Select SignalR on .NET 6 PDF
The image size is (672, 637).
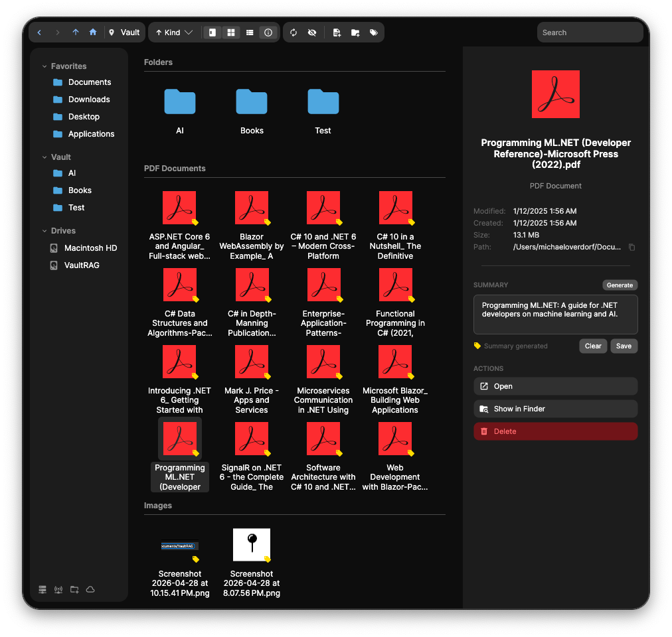point(252,439)
